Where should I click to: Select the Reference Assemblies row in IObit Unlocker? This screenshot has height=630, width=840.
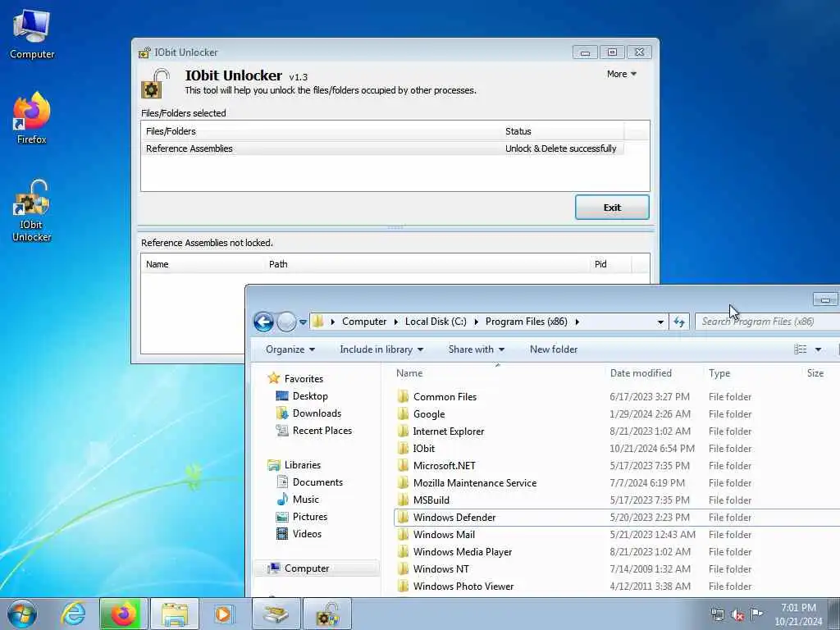point(382,148)
